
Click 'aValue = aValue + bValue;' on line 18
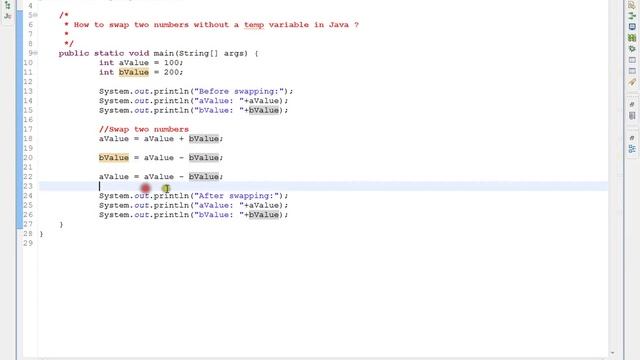click(x=161, y=139)
